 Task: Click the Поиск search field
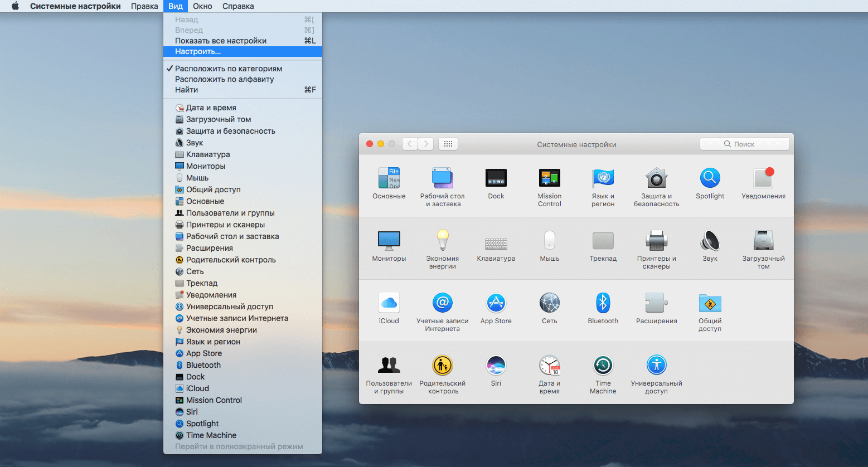click(x=745, y=144)
